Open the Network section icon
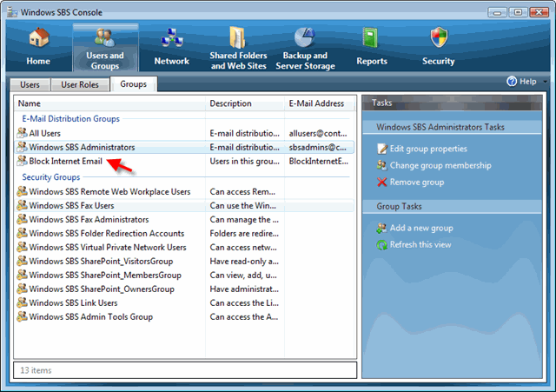 pos(172,38)
